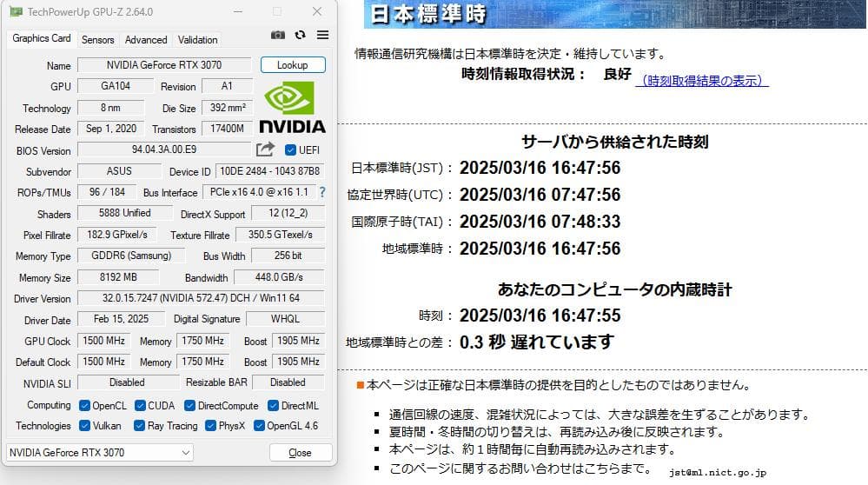Click the NVIDIA logo image
Viewport: 868px width, 485px height.
point(292,108)
